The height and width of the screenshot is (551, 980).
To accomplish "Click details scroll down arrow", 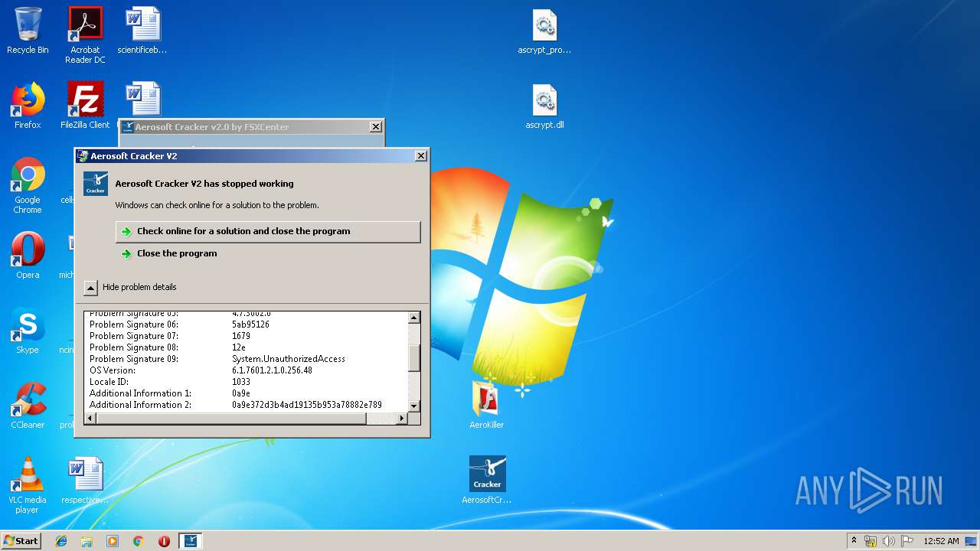I will click(414, 406).
